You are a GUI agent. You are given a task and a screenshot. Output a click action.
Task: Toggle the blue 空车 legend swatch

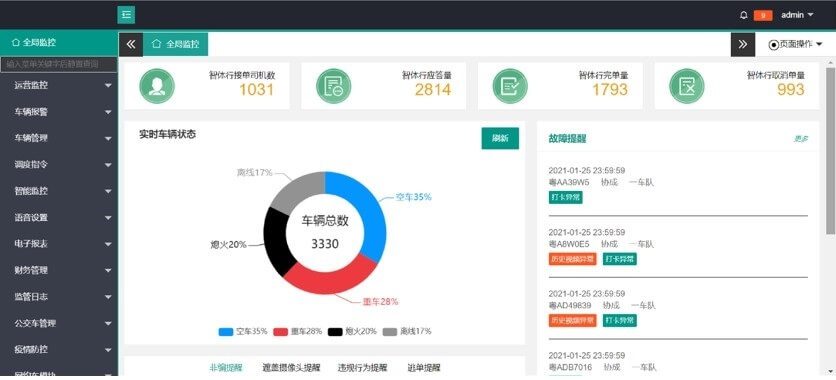(x=226, y=332)
